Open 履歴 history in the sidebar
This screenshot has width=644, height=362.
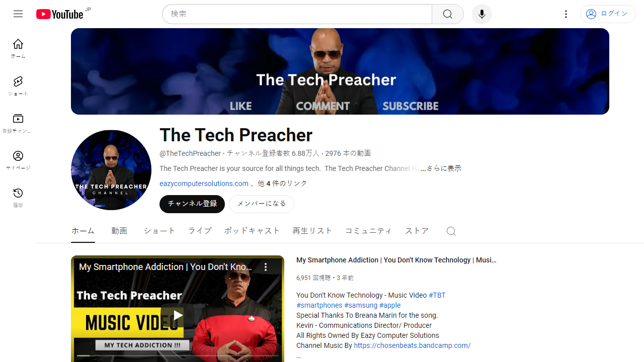click(x=18, y=198)
